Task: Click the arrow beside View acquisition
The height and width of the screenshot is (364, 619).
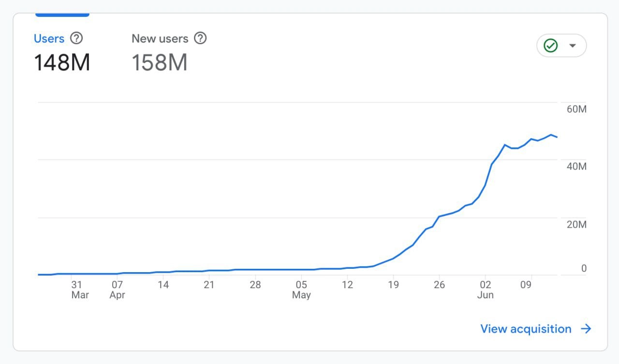Action: coord(586,329)
